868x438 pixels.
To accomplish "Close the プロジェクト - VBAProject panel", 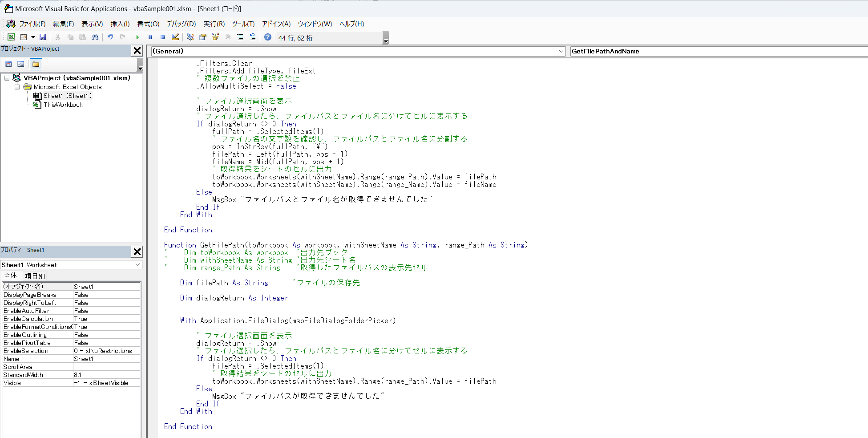I will pos(137,50).
